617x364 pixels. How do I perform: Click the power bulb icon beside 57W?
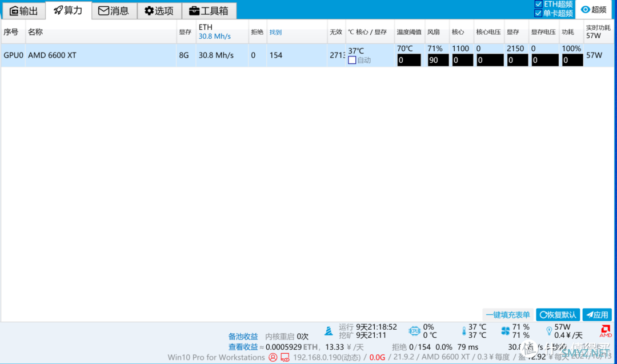(549, 331)
